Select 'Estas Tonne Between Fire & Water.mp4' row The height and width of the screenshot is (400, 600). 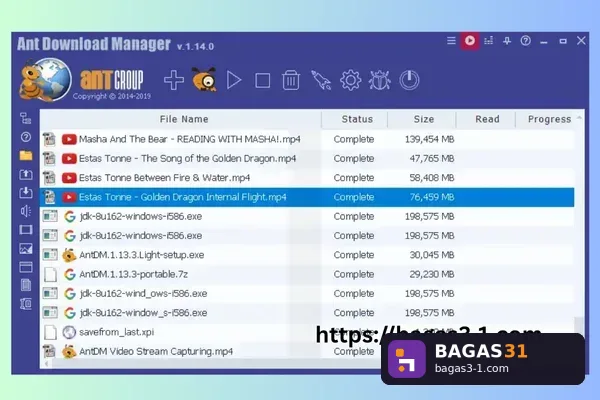(307, 178)
